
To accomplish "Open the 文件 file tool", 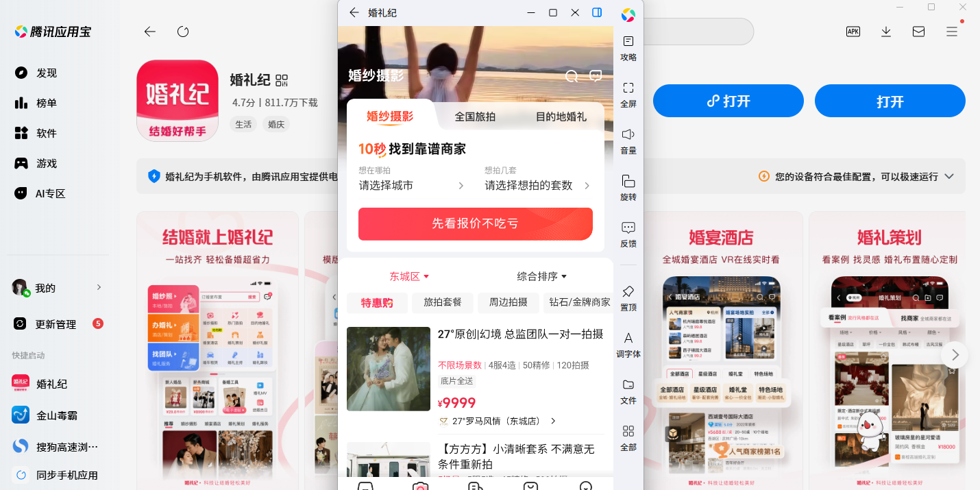I will [628, 391].
